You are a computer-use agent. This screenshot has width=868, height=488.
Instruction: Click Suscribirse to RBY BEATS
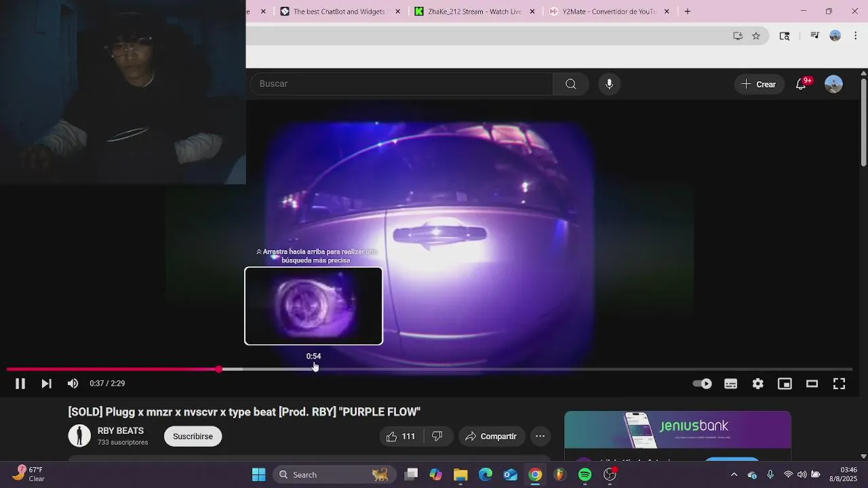tap(193, 436)
